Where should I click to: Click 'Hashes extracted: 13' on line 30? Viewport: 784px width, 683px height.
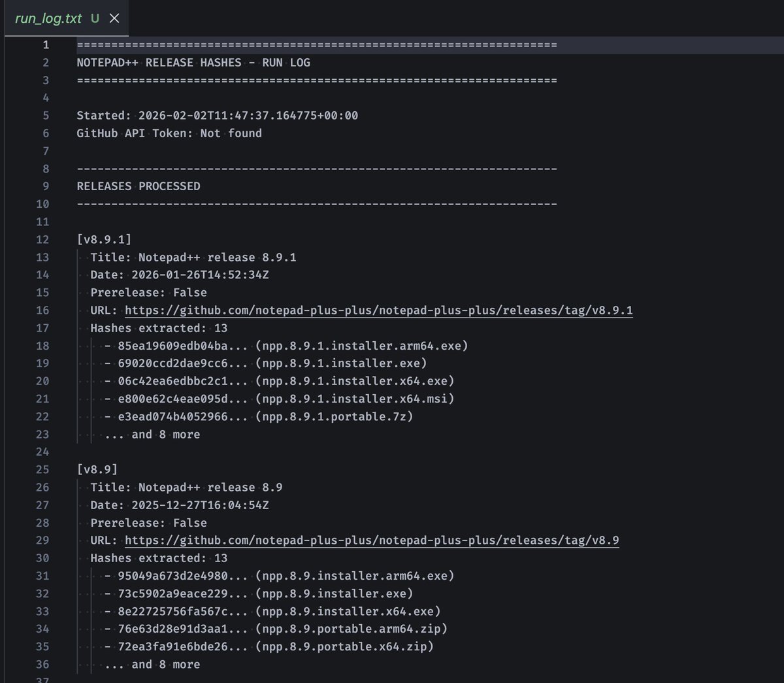159,558
